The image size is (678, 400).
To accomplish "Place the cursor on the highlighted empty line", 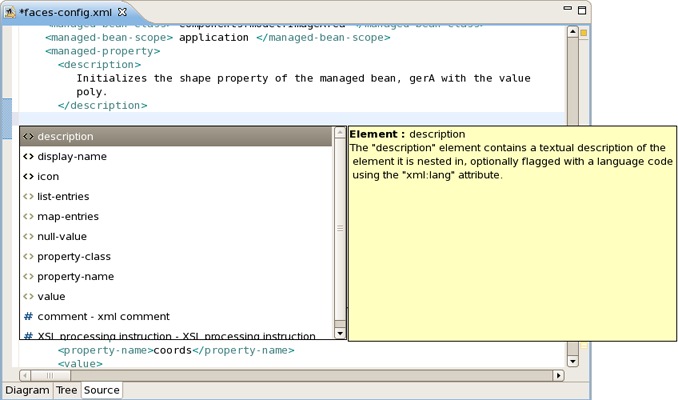I will pos(292,118).
